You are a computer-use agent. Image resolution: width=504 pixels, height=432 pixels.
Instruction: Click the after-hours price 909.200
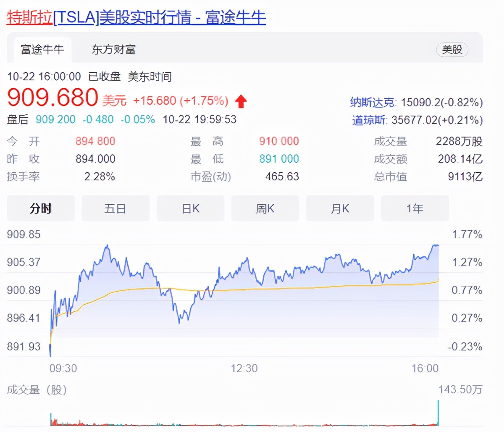point(55,119)
